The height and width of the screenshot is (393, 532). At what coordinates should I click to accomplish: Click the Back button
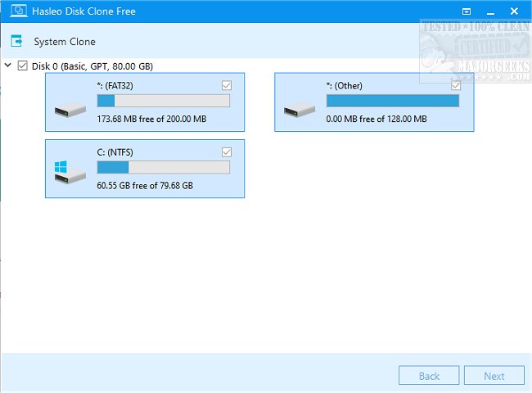[x=429, y=375]
